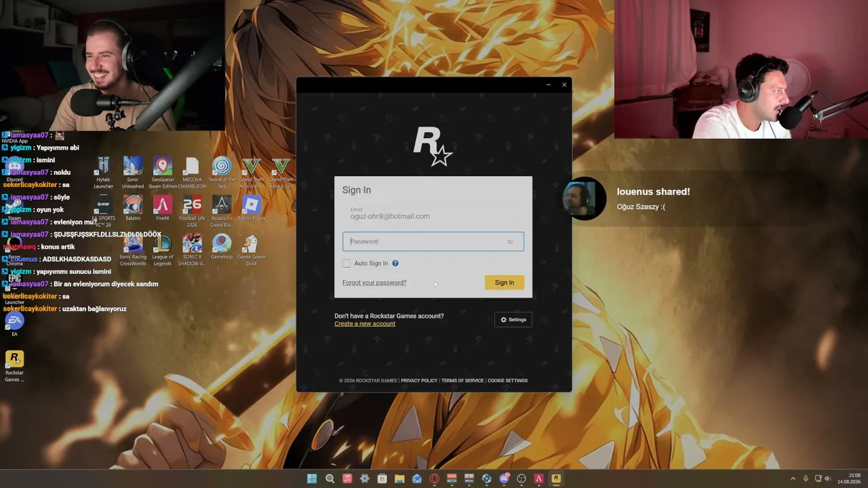Launch Sonic Racing CrossWorlds from desktop
This screenshot has height=488, width=868.
(133, 249)
